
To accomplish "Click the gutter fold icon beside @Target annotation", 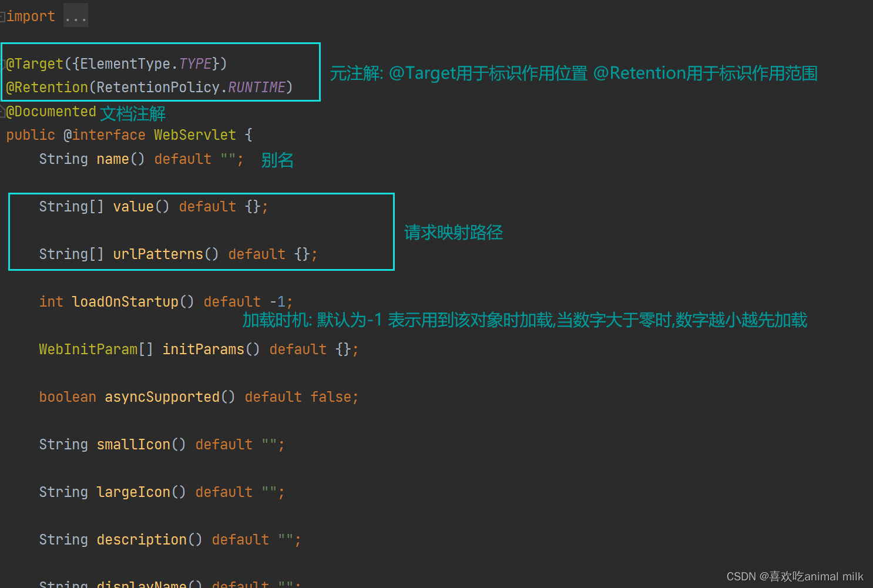I will click(2, 63).
